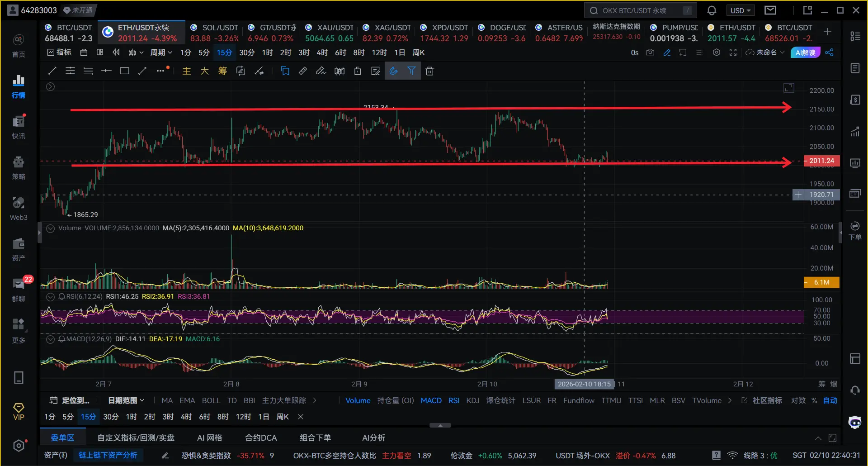Switch to SOL/USDT ticker tab
The width and height of the screenshot is (868, 466).
pos(214,33)
